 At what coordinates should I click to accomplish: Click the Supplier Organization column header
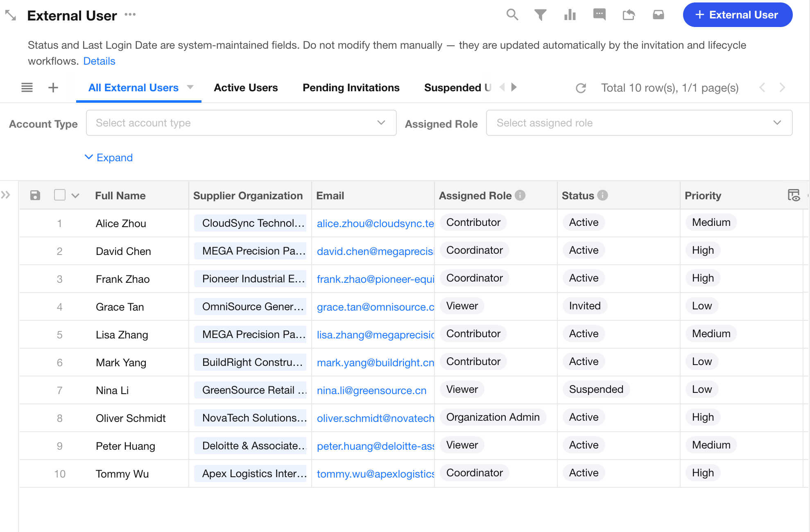point(248,196)
